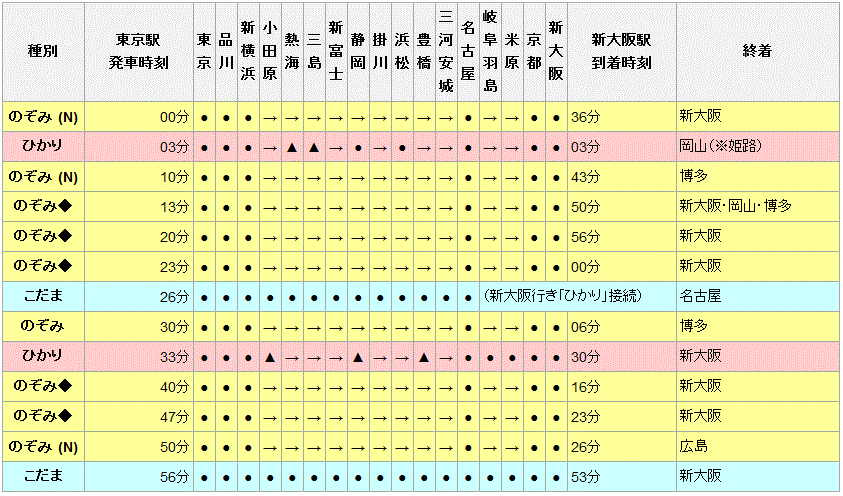Click the ひかり label in the 03分 departure row

click(43, 147)
